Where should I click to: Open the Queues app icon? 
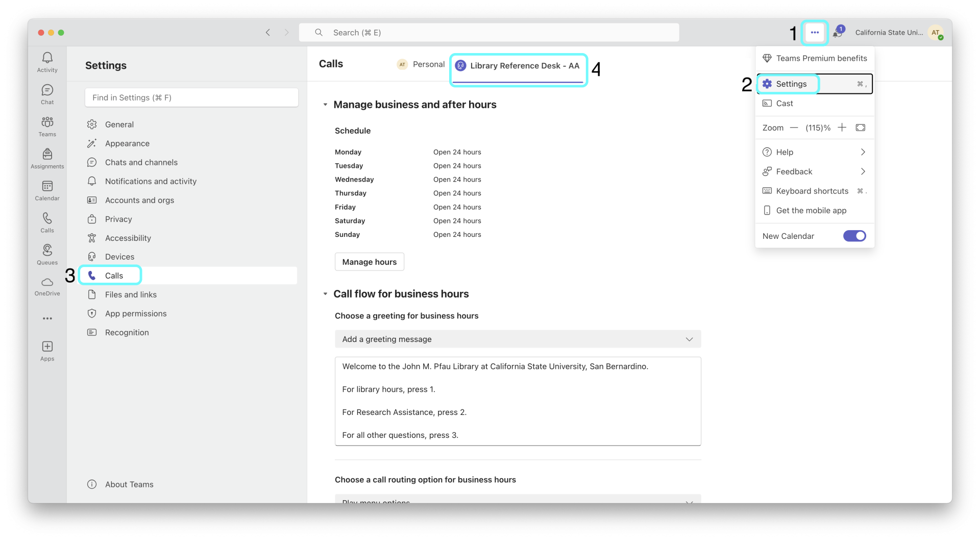(x=47, y=254)
